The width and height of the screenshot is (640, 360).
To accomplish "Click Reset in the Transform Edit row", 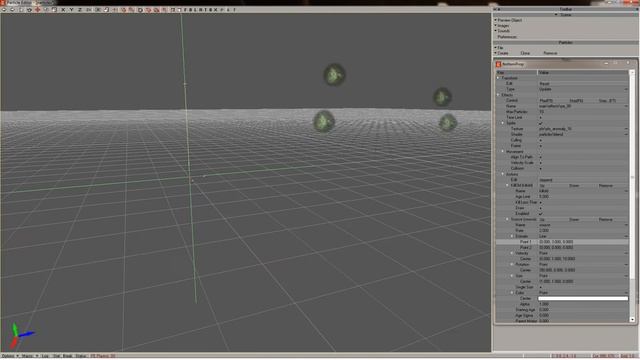I will (x=544, y=84).
